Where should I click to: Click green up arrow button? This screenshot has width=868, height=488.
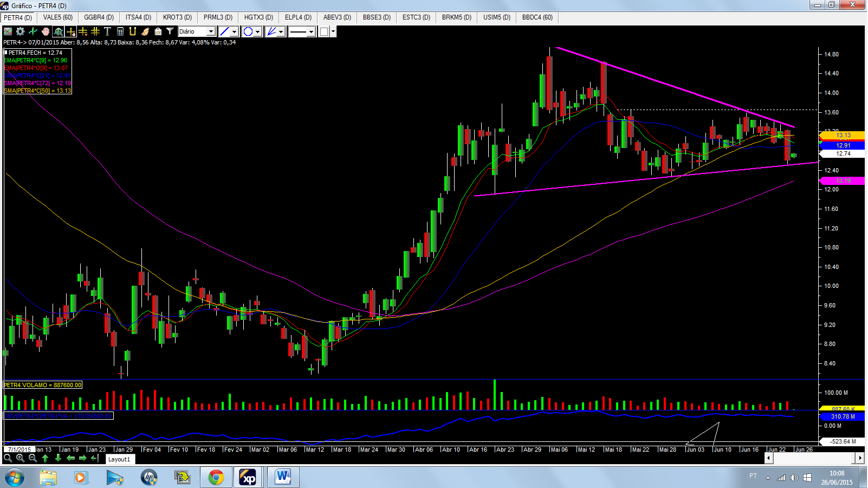(46, 458)
